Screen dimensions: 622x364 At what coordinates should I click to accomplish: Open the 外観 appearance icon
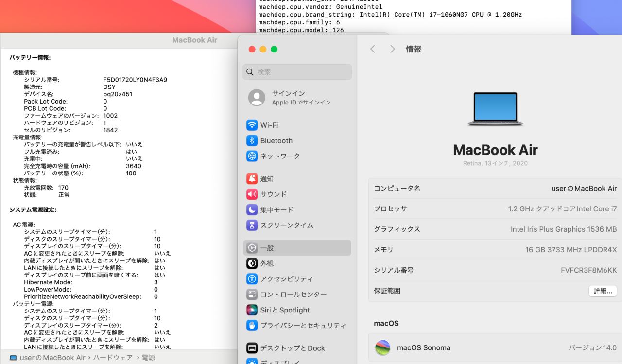click(252, 263)
